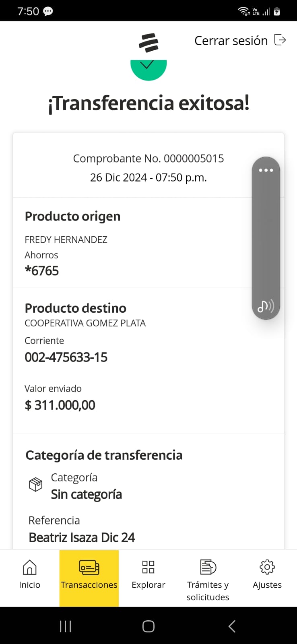Tap the category box icon
This screenshot has width=297, height=644.
pyautogui.click(x=35, y=484)
